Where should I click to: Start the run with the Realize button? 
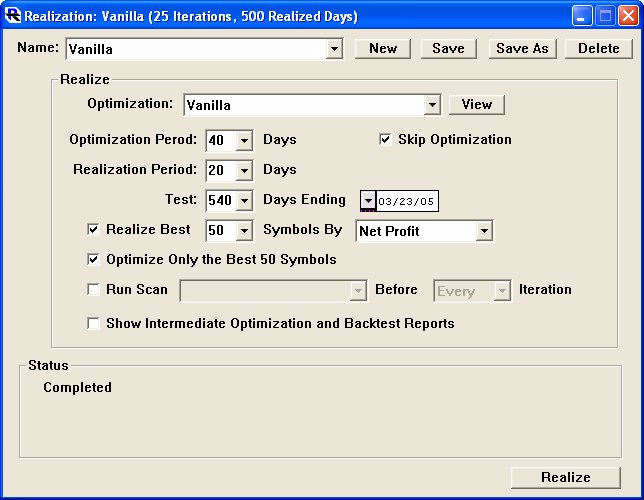(x=565, y=478)
